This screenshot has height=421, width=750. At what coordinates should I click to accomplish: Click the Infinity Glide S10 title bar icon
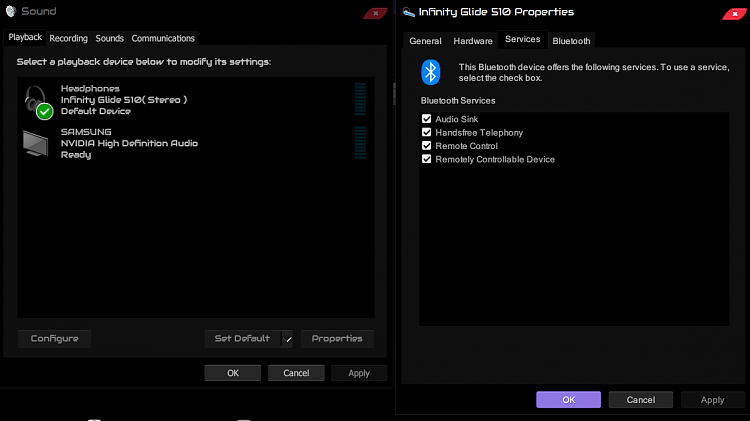408,12
